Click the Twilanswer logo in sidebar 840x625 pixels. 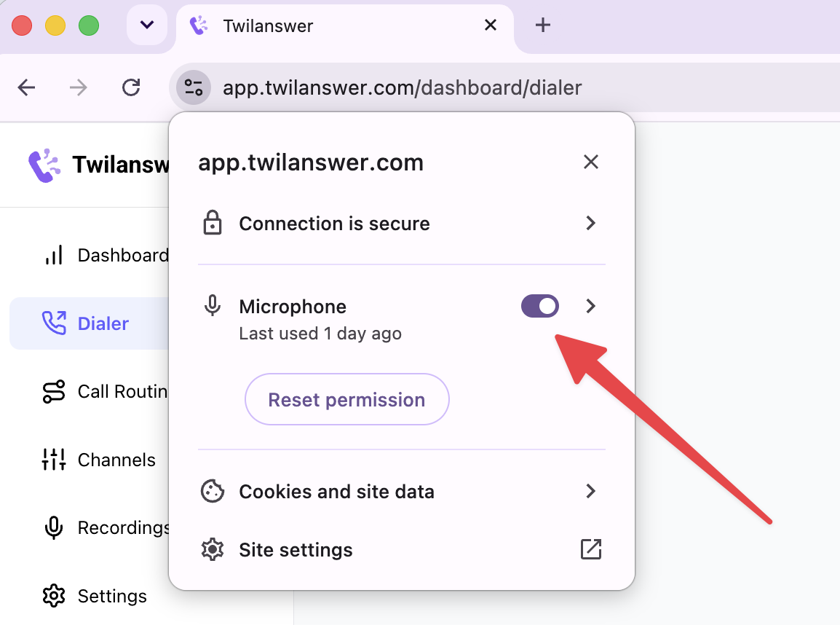click(44, 165)
